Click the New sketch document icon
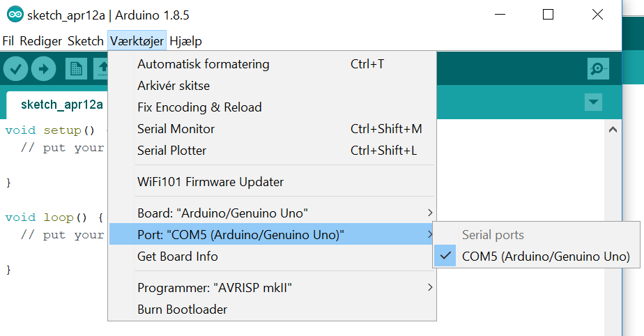This screenshot has width=644, height=336. 76,68
